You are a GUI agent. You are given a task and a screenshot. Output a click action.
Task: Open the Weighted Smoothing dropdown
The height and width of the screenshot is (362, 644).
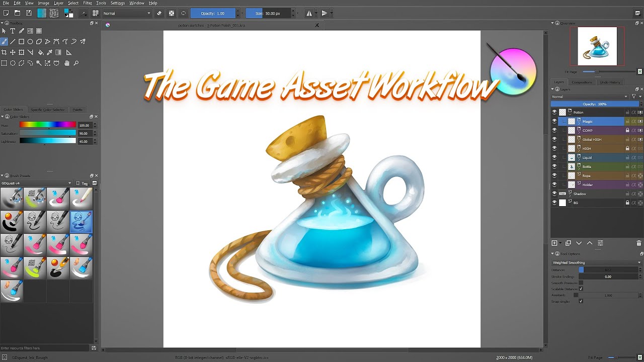[596, 262]
